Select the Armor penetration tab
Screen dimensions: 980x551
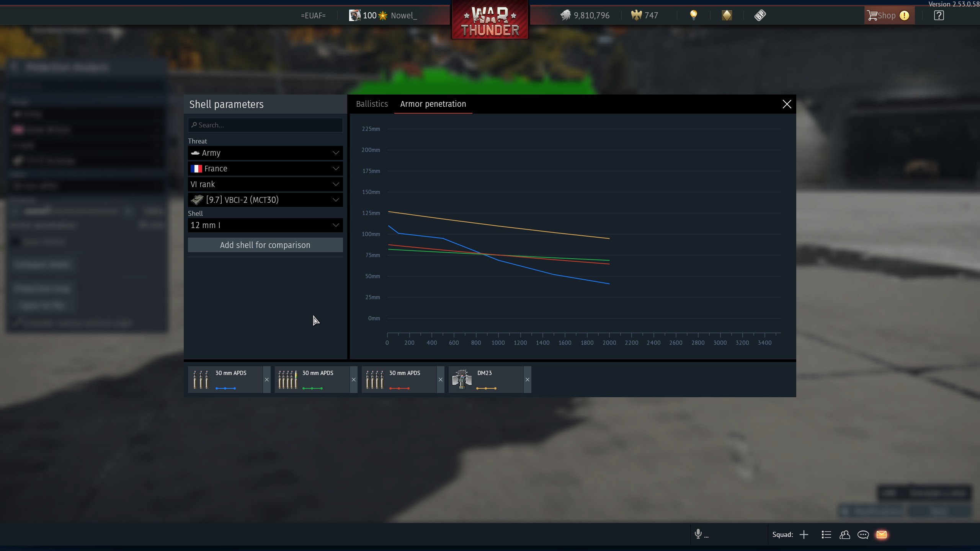click(x=433, y=104)
